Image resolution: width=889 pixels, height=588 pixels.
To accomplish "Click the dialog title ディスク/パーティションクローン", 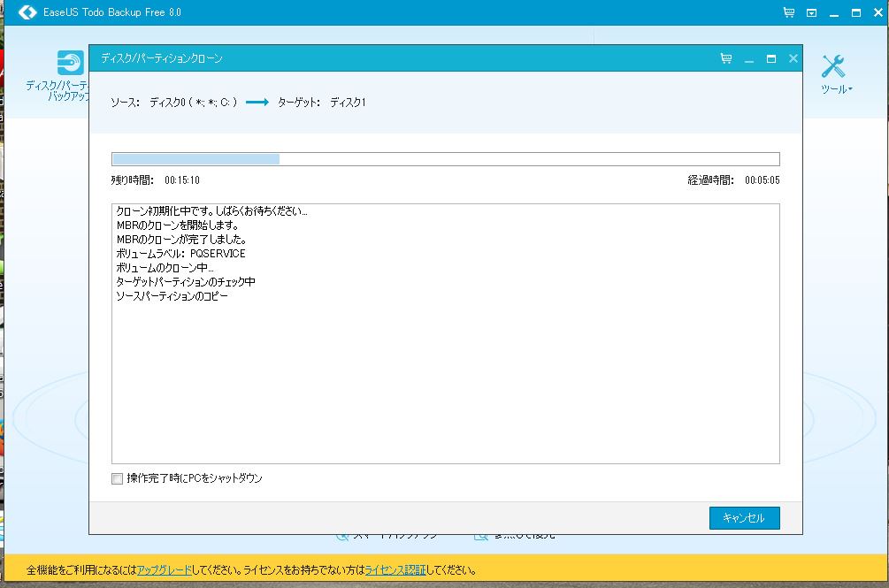I will (162, 58).
